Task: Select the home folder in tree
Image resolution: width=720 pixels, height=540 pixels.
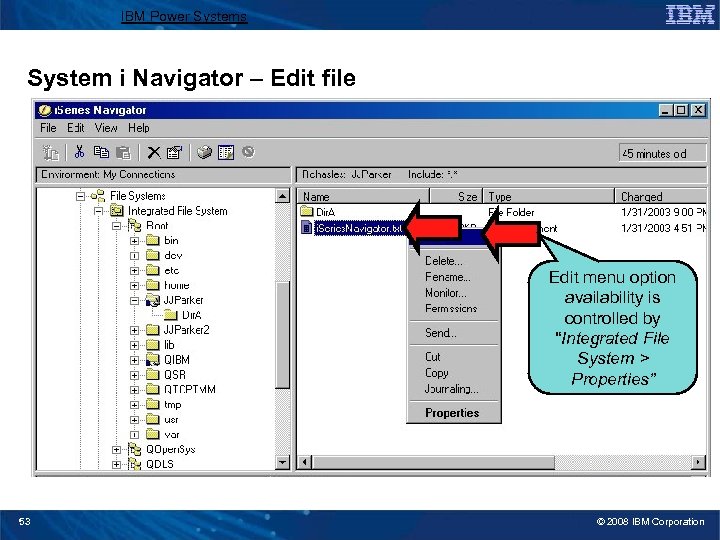Action: coord(177,286)
